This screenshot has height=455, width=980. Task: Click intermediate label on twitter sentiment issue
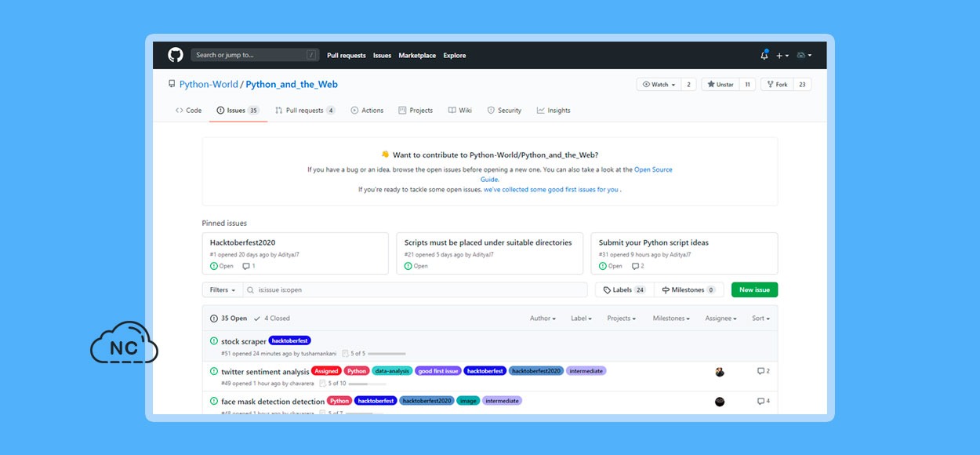586,371
